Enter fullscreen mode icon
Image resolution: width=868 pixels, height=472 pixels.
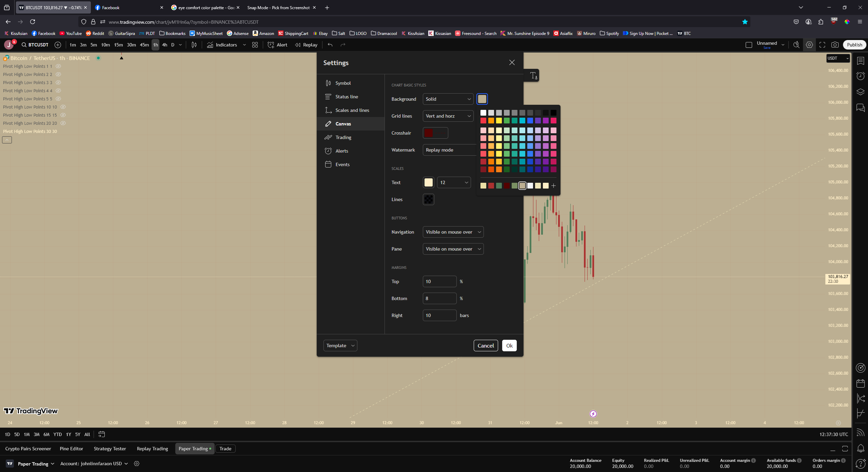pyautogui.click(x=822, y=45)
